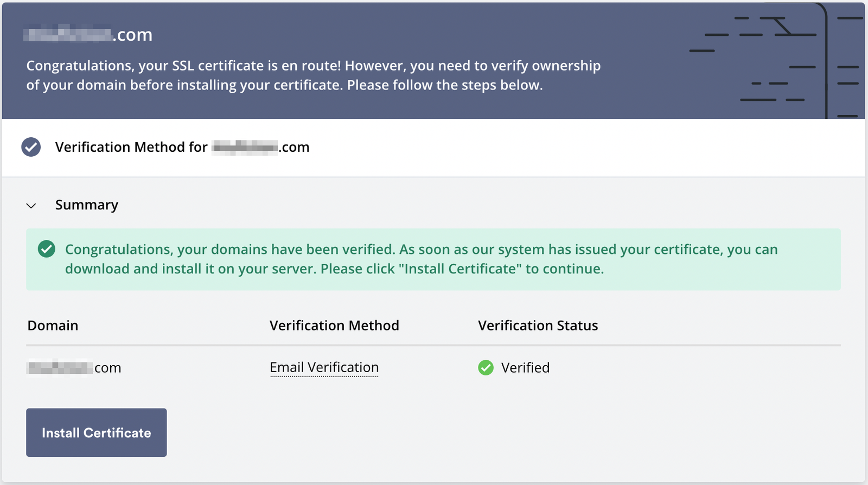Select the Summary section label
The image size is (868, 485).
point(86,205)
